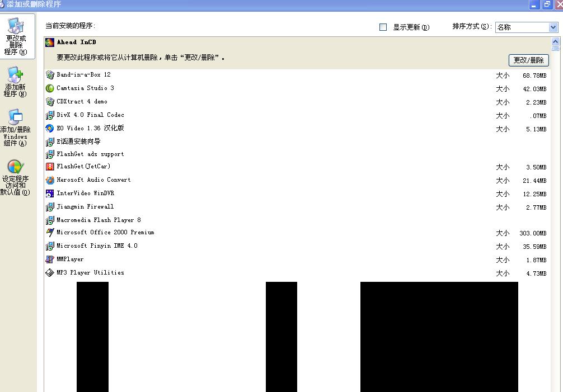Viewport: 563px width, 392px height.
Task: Click the Camtasia Studio 3 icon
Action: 50,88
